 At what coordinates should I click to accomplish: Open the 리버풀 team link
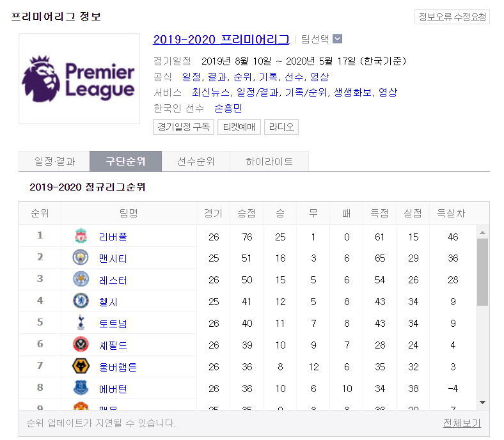click(x=113, y=237)
